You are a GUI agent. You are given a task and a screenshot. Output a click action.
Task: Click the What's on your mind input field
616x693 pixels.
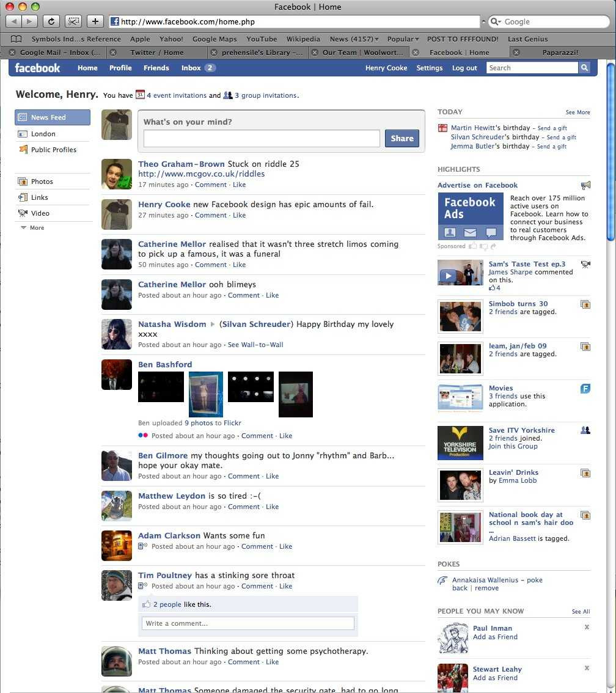pos(262,138)
